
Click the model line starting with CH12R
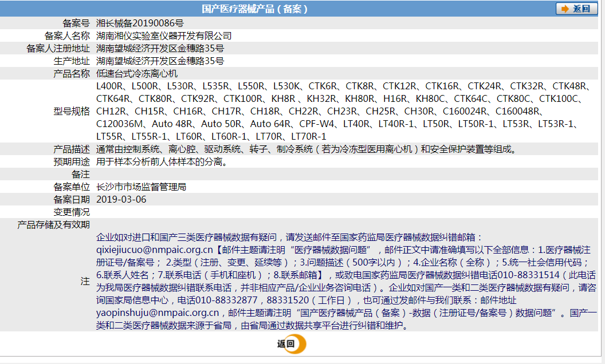[320, 112]
